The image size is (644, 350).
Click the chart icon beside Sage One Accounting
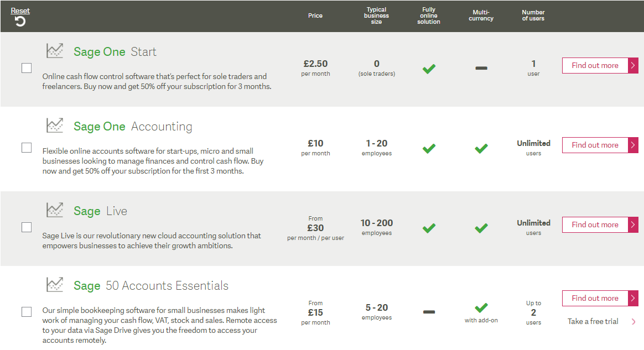click(55, 126)
